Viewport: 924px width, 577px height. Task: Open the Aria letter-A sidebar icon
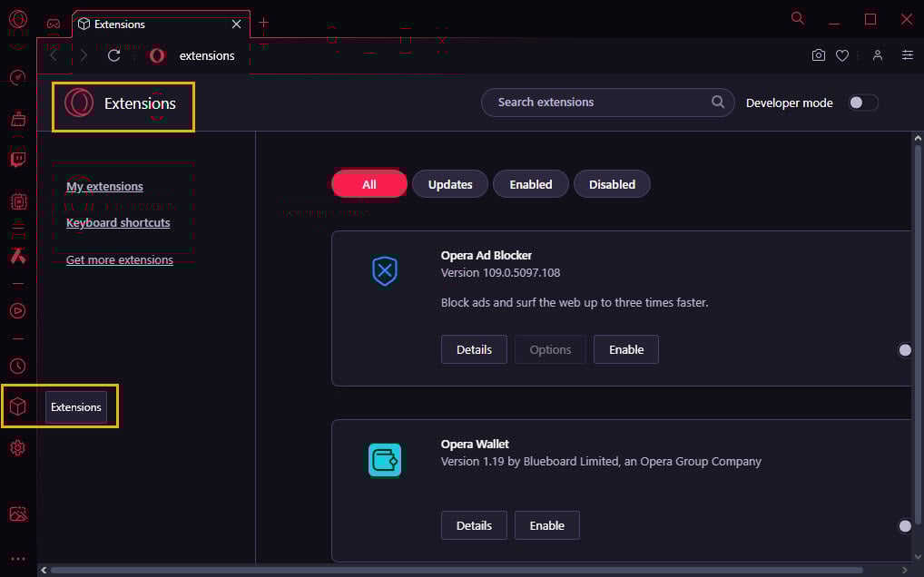coord(17,256)
